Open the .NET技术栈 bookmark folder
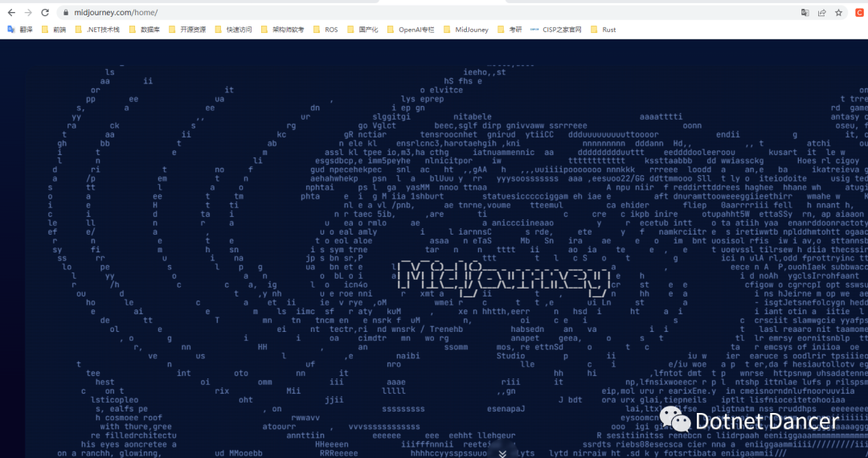Image resolution: width=868 pixels, height=458 pixels. pos(97,29)
